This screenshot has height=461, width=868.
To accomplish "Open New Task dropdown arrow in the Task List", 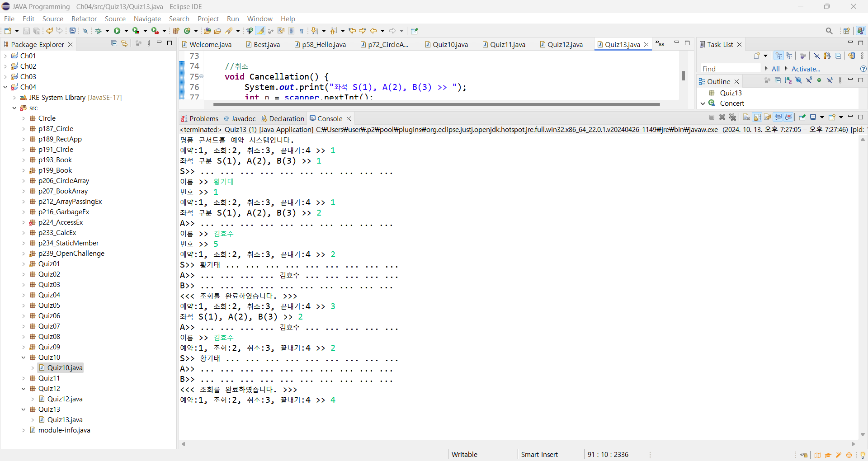I will (x=765, y=56).
